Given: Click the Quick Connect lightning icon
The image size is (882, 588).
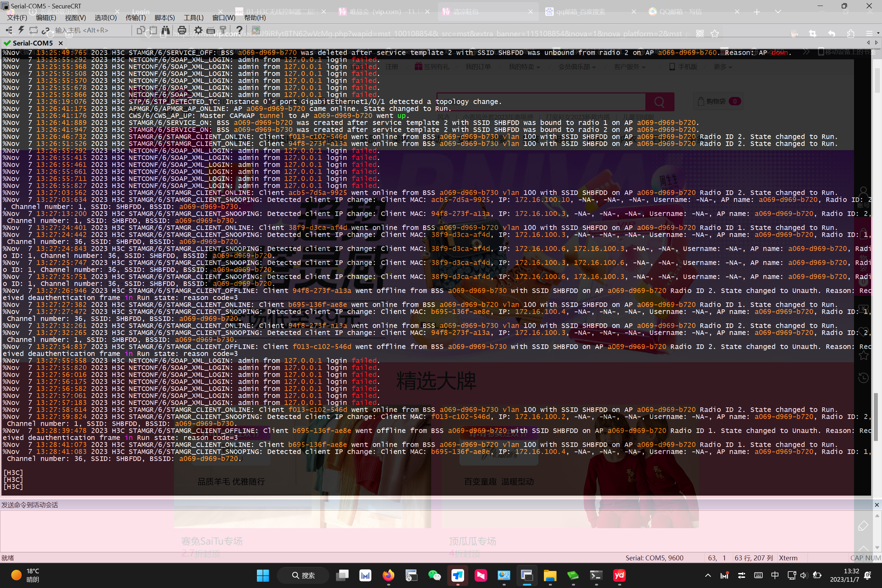Looking at the screenshot, I should pos(21,30).
